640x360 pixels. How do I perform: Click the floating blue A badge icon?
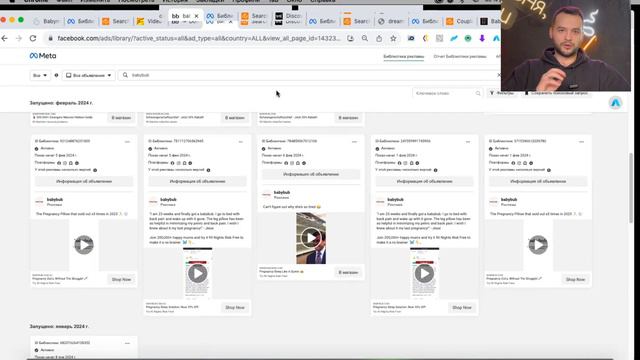616,103
